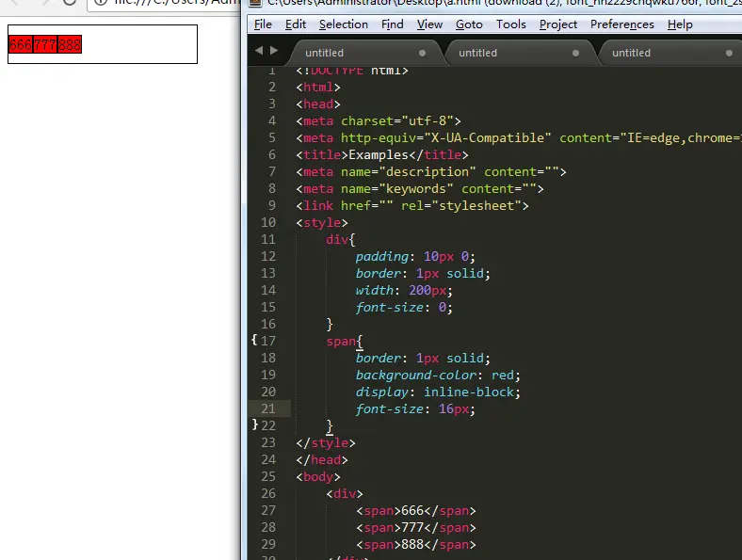The width and height of the screenshot is (742, 560).
Task: Open the Help menu
Action: click(x=680, y=24)
